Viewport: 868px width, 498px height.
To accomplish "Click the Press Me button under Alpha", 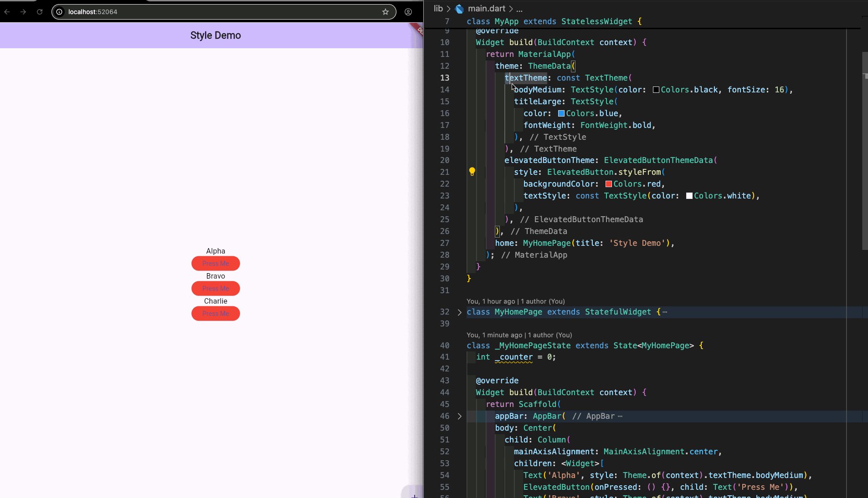I will pyautogui.click(x=216, y=264).
